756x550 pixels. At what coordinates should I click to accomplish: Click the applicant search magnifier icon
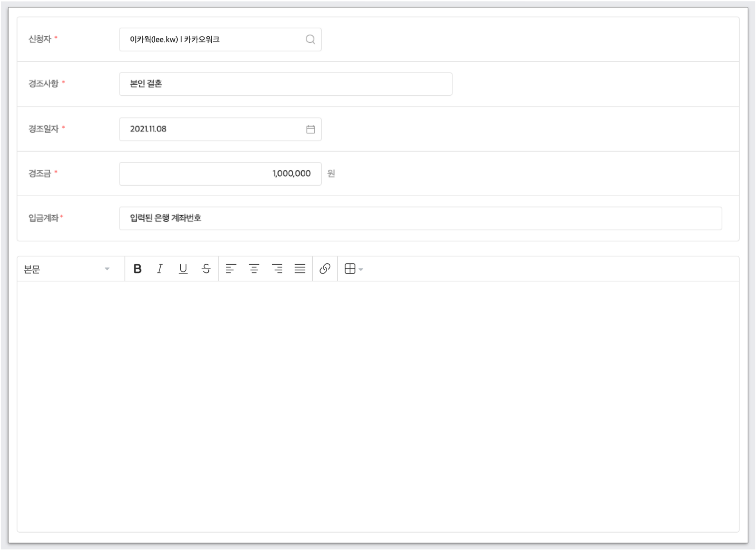coord(310,39)
